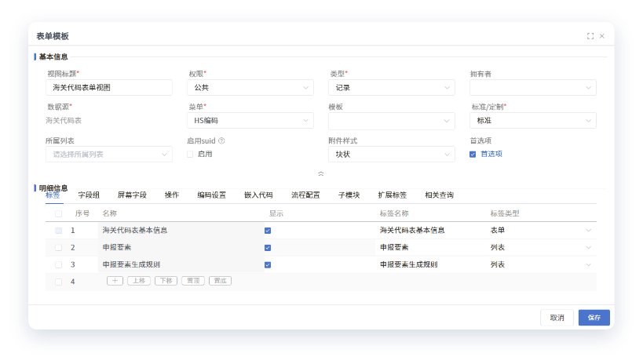The image size is (643, 364).
Task: Select the checkbox for row 3
Action: [x=58, y=265]
